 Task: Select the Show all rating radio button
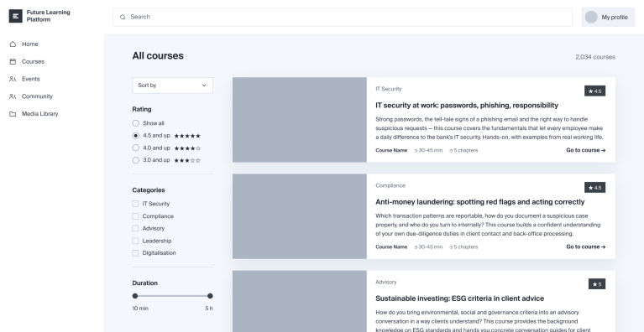[x=135, y=123]
